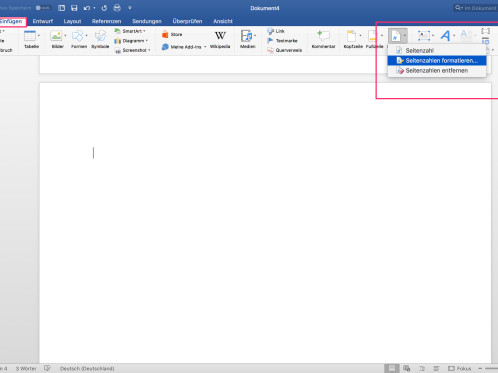498x373 pixels.
Task: Select the Einfügen ribbon tab
Action: (x=11, y=21)
